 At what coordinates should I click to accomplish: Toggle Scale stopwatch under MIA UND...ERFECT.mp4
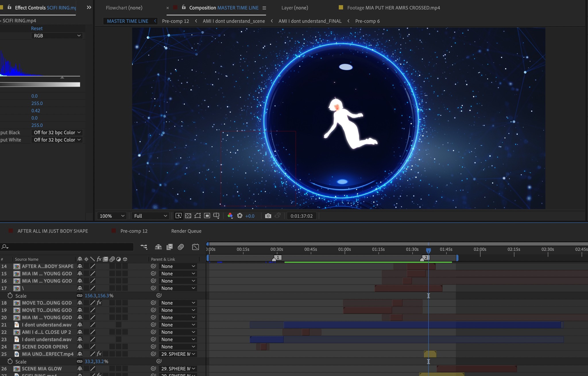(x=10, y=362)
